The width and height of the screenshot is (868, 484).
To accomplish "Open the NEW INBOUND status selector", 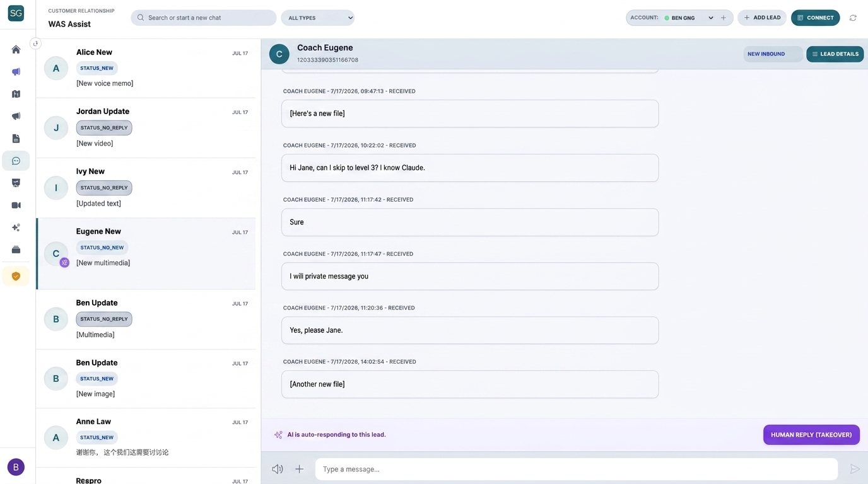I will click(x=773, y=54).
